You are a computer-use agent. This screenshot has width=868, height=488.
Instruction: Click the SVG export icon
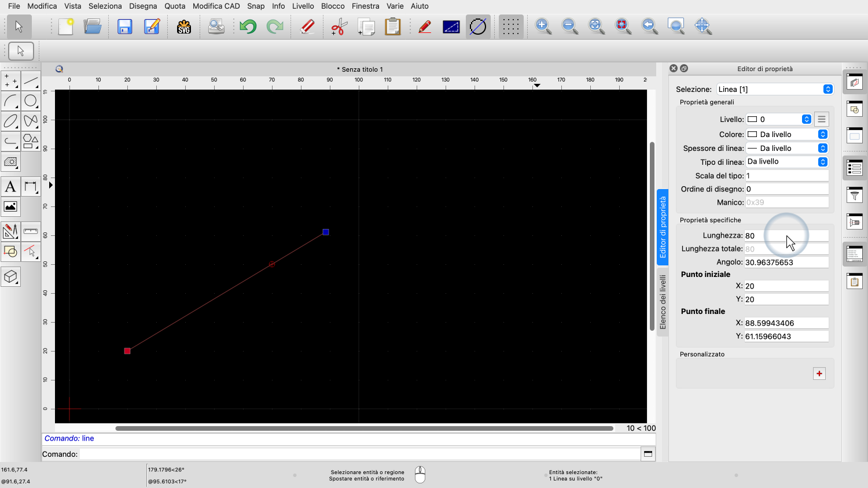(184, 27)
